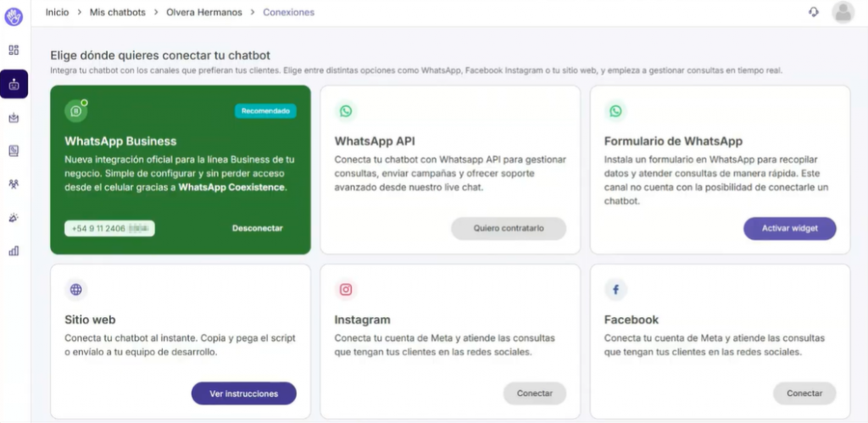Click heading Elige dónde quieres conectar tu chatbot
Viewport: 868px width, 423px height.
[160, 55]
